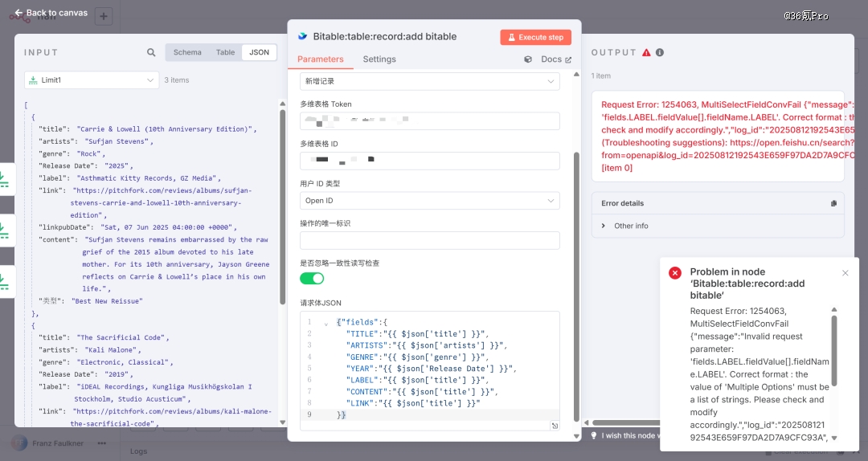Click the 操作的唯一标识 input field

pyautogui.click(x=429, y=240)
